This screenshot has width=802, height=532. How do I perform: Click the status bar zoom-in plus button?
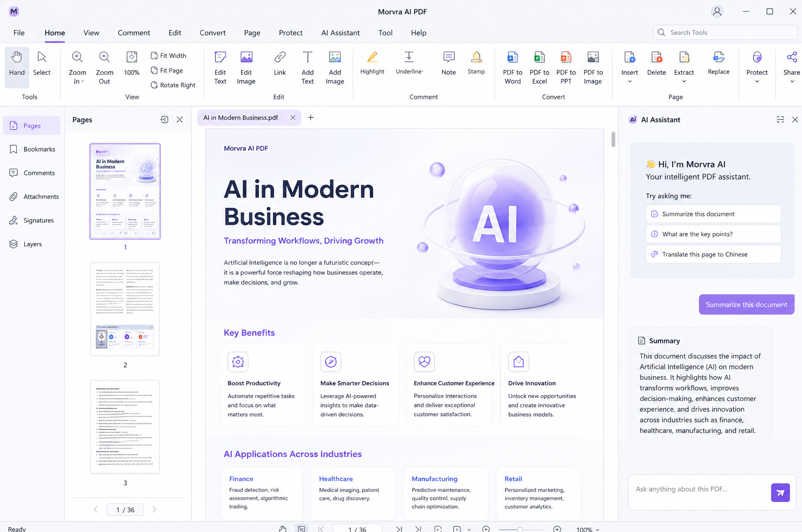[557, 529]
